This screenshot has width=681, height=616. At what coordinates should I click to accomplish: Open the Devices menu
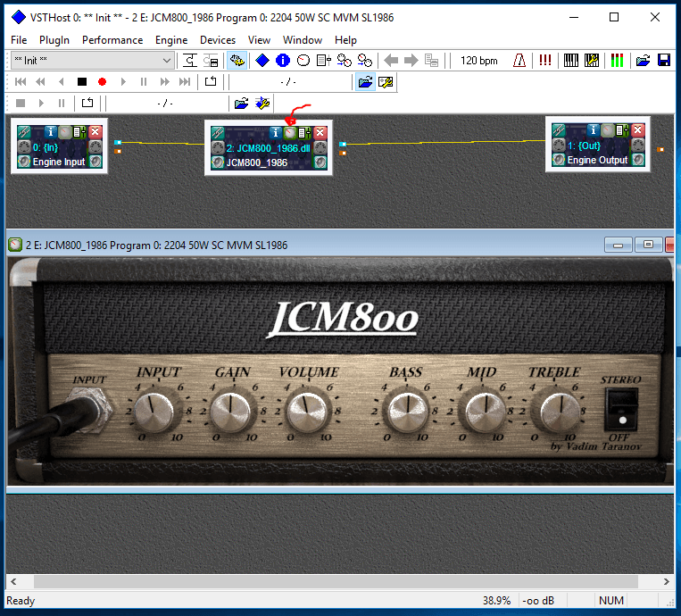coord(218,40)
